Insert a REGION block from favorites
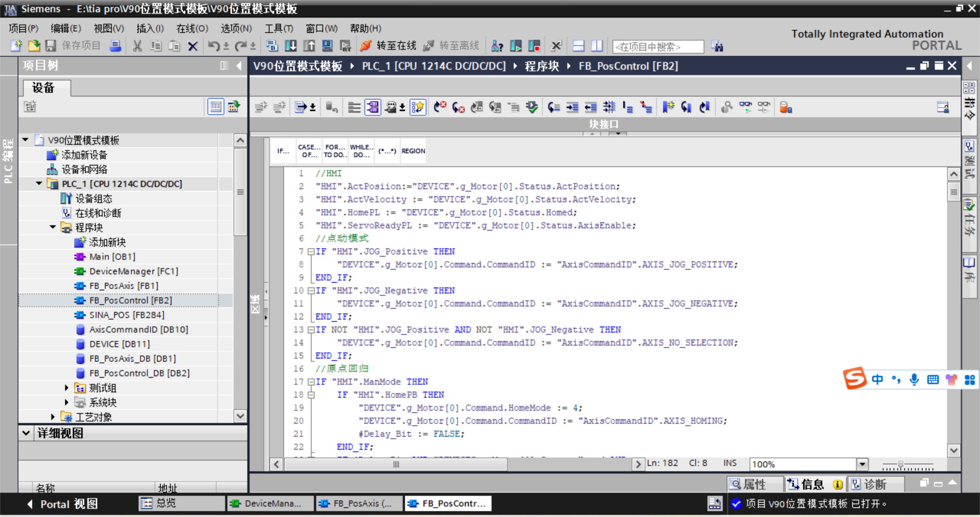The height and width of the screenshot is (517, 980). click(x=413, y=151)
